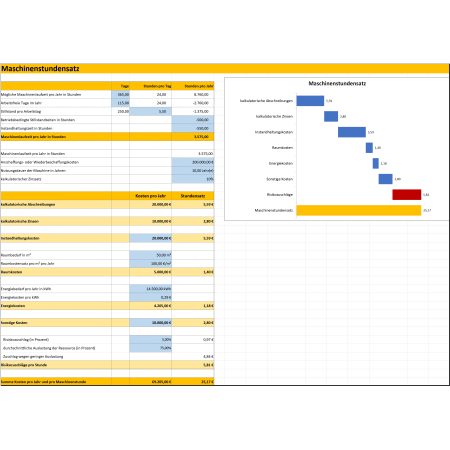
Task: Select the bold Maschinenlaufzeit pro Jahr total row
Action: [x=107, y=137]
